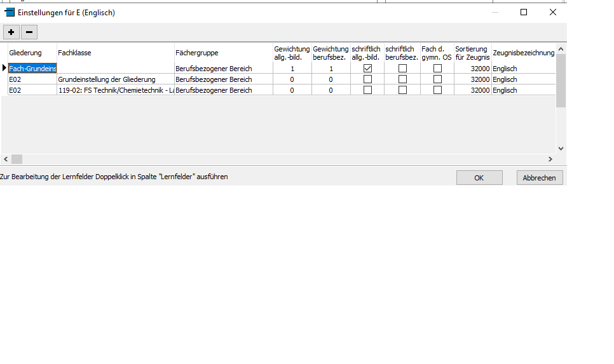Select the 'Fach-Grundeins' Gliederung cell
614x364 pixels.
[x=32, y=69]
